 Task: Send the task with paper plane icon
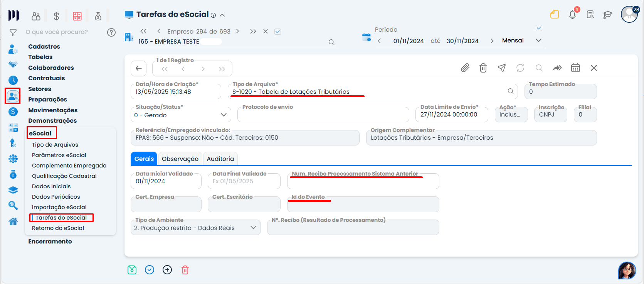click(x=502, y=68)
